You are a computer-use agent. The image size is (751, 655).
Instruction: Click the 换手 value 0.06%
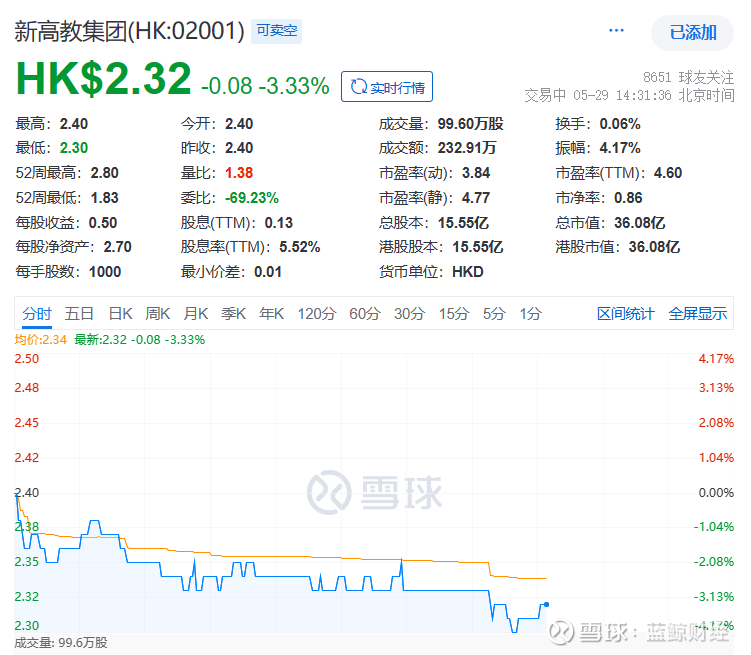click(620, 124)
